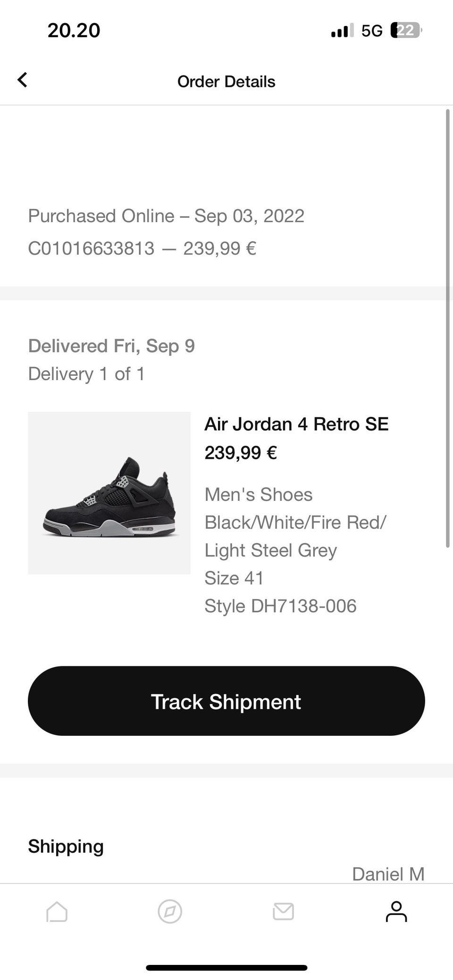Tap the Purchased Online date line
The height and width of the screenshot is (980, 453).
(x=166, y=216)
